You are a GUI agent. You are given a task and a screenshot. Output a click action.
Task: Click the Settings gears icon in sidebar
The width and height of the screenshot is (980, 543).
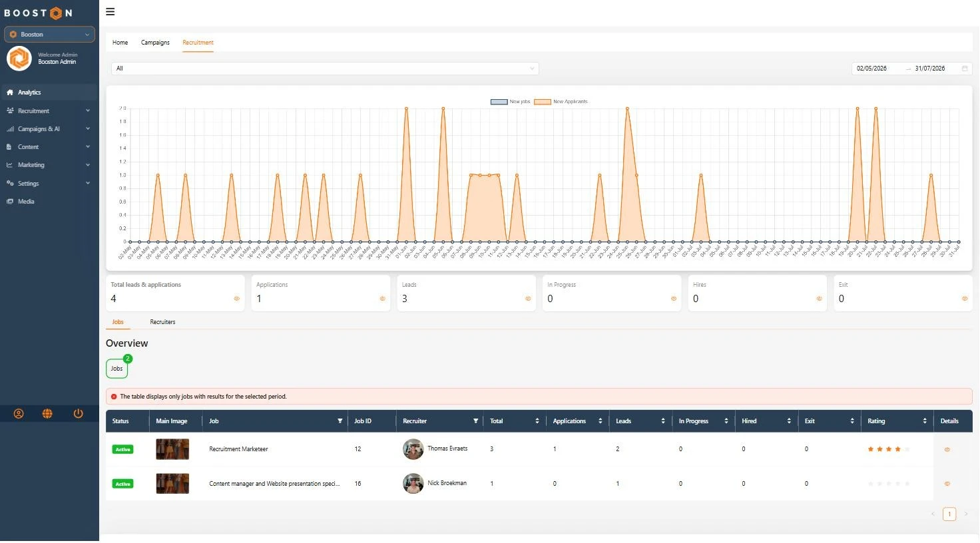(x=10, y=183)
